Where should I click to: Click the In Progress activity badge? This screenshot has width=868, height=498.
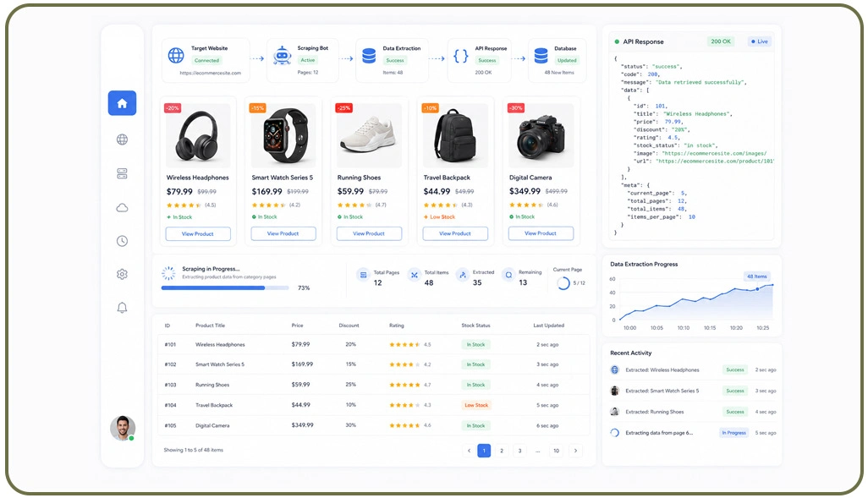click(734, 433)
